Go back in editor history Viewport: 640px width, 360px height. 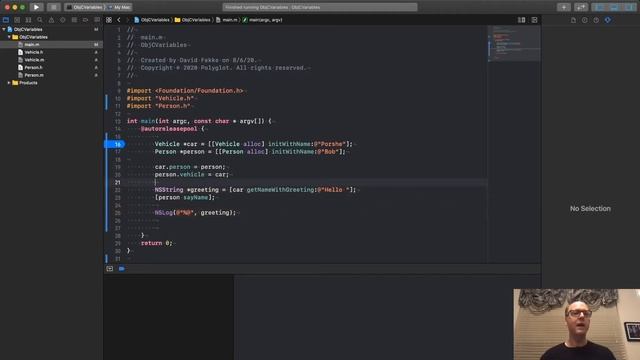119,20
